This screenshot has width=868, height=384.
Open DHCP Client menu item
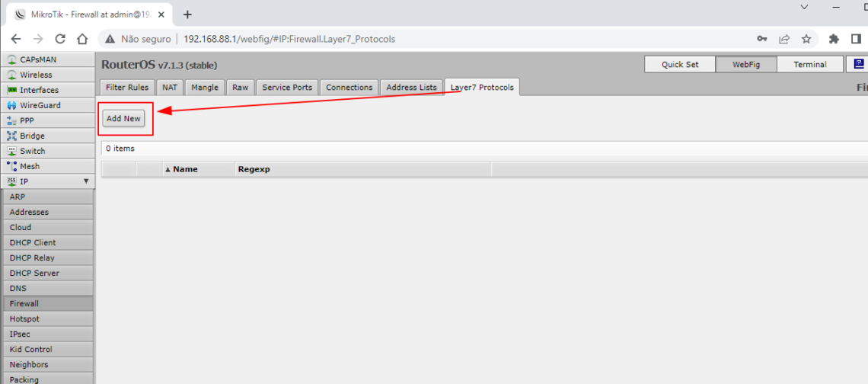[48, 242]
